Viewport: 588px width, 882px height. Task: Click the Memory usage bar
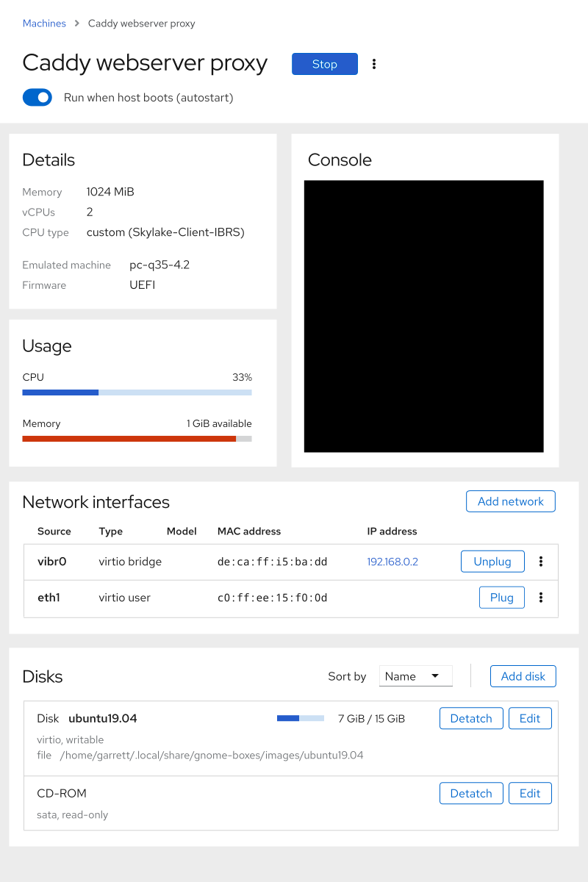coord(137,438)
